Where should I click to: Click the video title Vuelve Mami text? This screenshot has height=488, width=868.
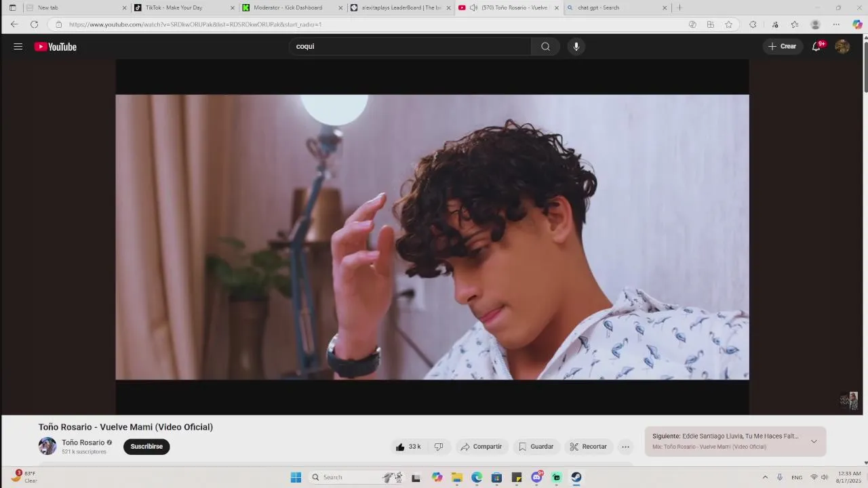pyautogui.click(x=125, y=427)
